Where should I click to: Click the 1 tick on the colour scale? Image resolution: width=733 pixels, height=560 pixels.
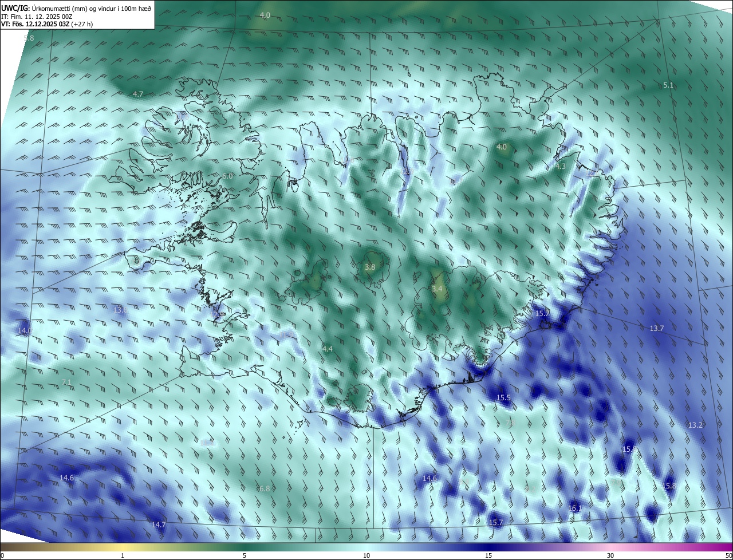[123, 556]
